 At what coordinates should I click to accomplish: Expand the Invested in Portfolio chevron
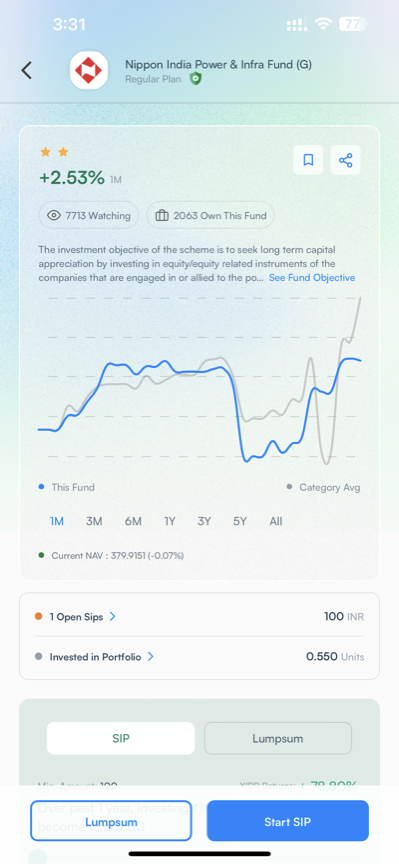[x=150, y=657]
